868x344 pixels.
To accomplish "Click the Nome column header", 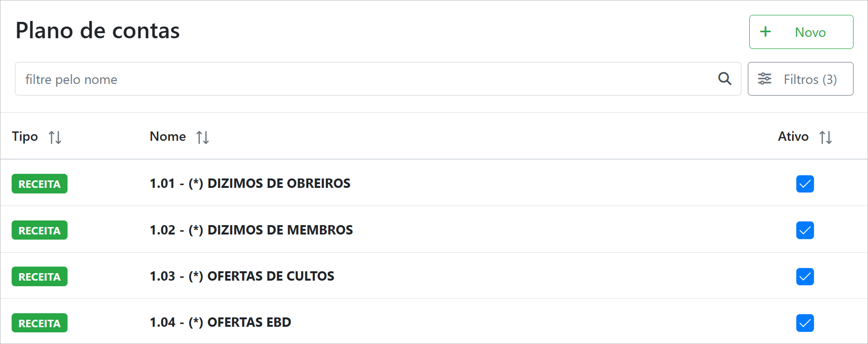I will click(168, 137).
